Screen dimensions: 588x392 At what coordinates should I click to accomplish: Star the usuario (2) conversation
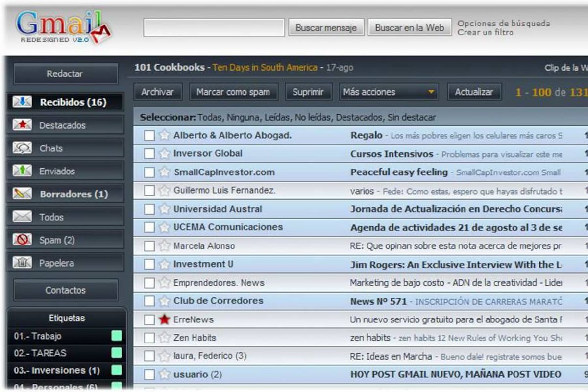[164, 375]
